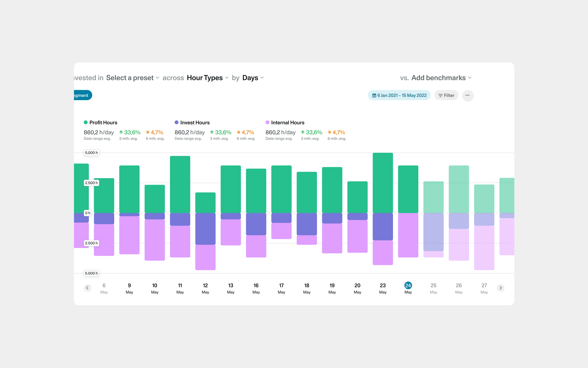Click faded green Profit bar for 26 May
The image size is (588, 368).
pos(459,189)
